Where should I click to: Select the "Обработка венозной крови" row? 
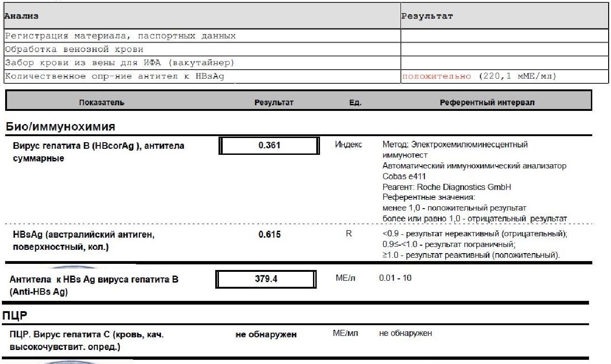[74, 49]
